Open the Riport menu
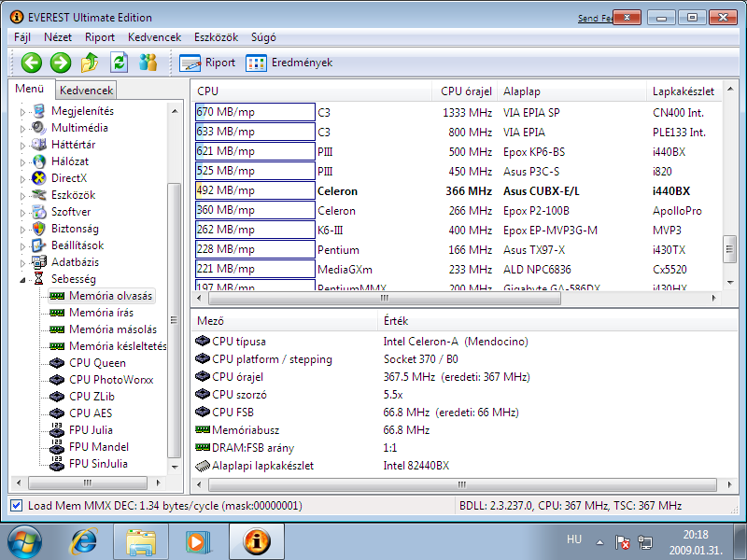 click(x=100, y=37)
